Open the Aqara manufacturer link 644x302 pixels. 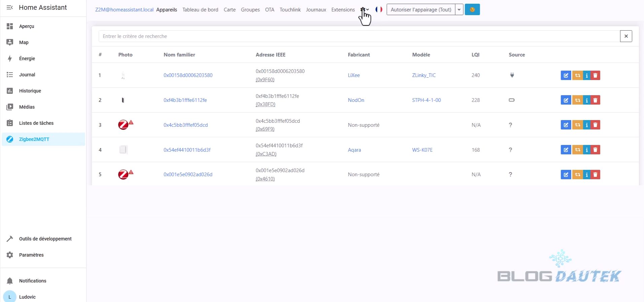click(354, 150)
